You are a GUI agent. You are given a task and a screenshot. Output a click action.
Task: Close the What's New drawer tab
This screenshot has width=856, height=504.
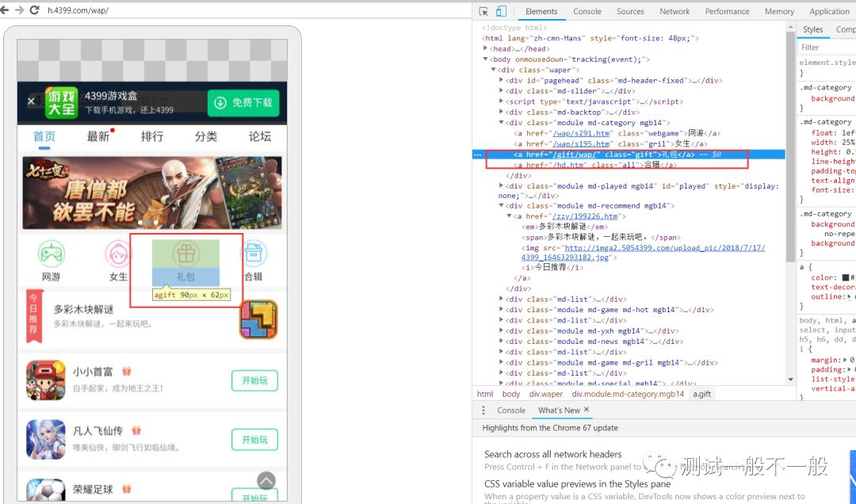(587, 410)
